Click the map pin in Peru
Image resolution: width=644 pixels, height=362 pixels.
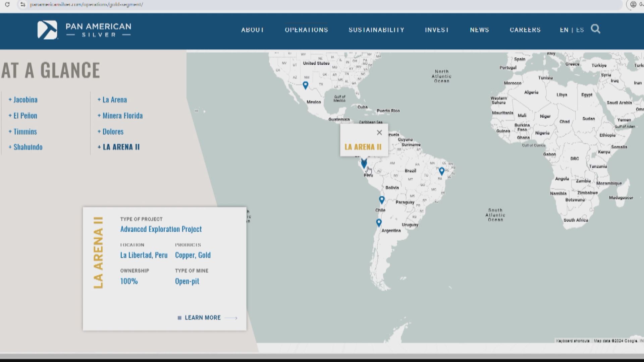[x=364, y=164]
